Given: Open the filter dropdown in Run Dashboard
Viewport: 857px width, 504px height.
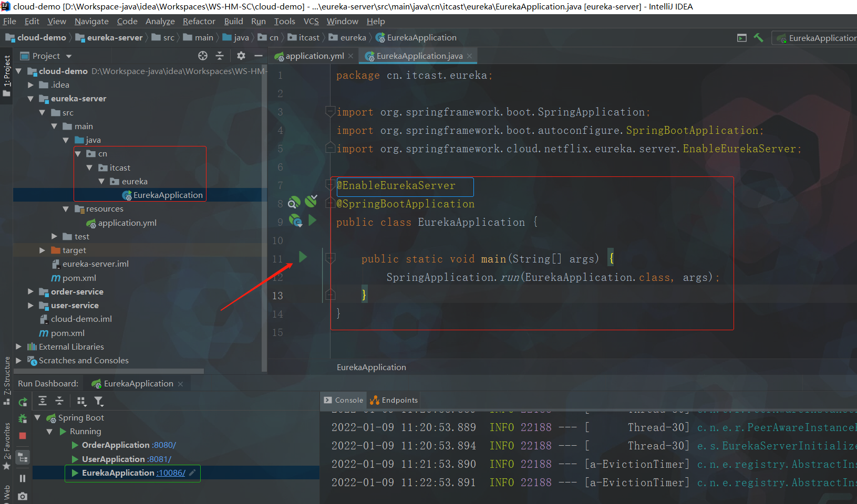Looking at the screenshot, I should (x=98, y=401).
